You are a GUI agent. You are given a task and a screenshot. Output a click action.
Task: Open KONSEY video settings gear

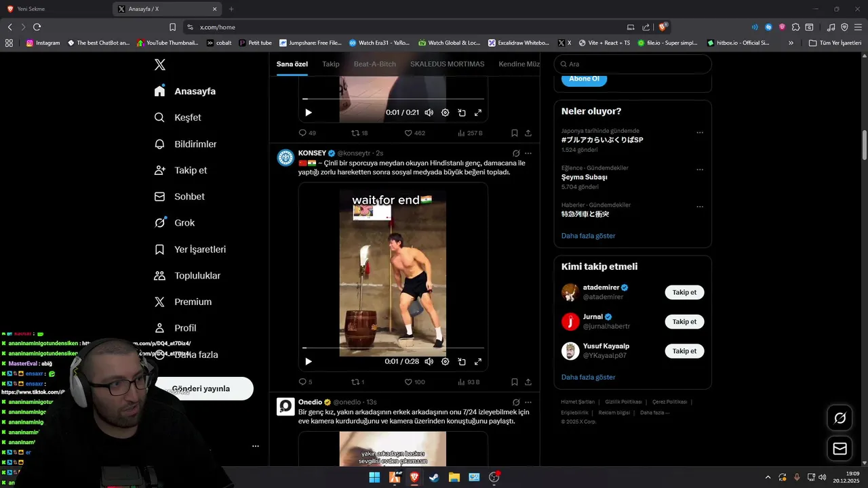tap(445, 361)
